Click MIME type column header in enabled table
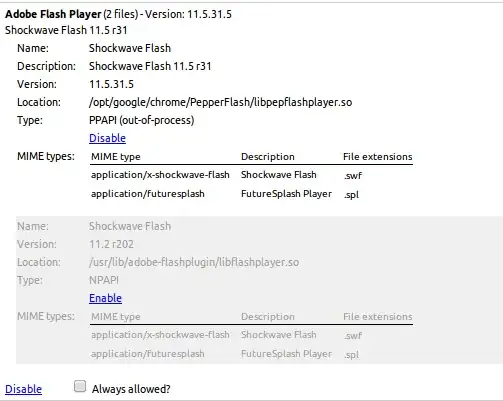This screenshot has width=503, height=401. coord(116,157)
